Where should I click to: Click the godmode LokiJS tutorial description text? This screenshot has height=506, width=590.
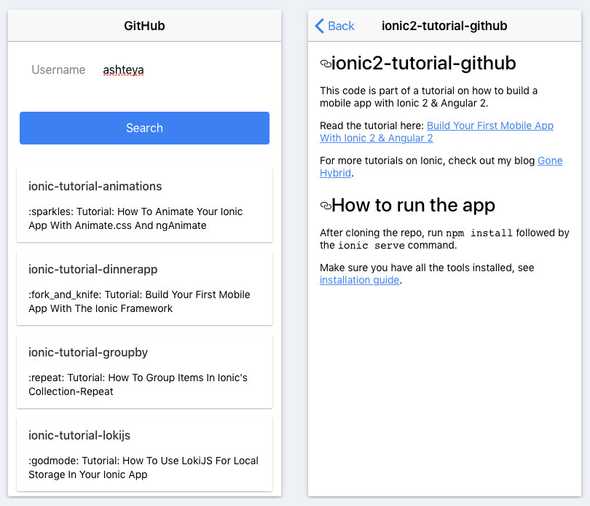click(143, 468)
